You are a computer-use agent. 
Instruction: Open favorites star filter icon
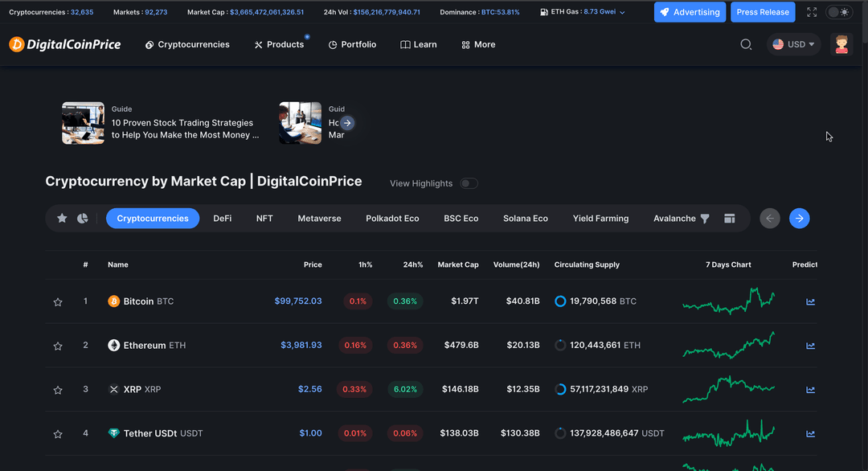click(x=62, y=218)
